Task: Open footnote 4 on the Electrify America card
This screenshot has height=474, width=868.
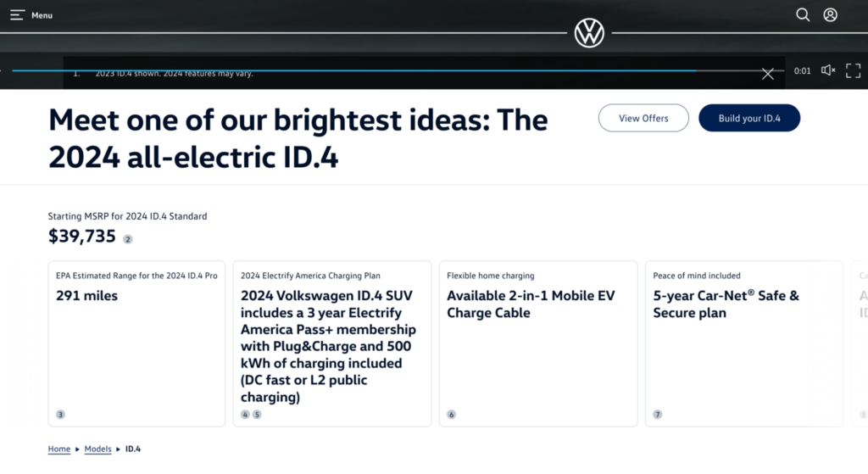Action: [x=245, y=414]
